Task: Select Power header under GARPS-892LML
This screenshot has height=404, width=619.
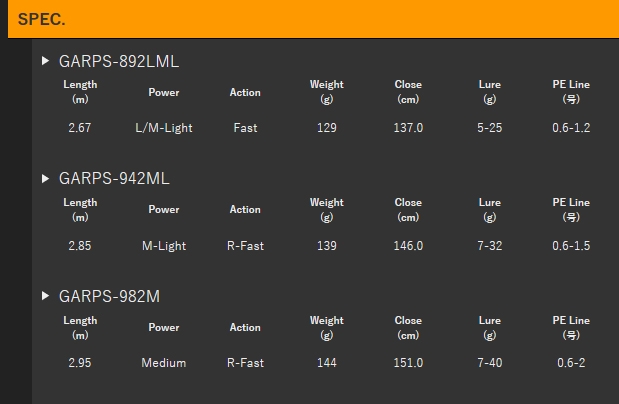Action: [164, 92]
